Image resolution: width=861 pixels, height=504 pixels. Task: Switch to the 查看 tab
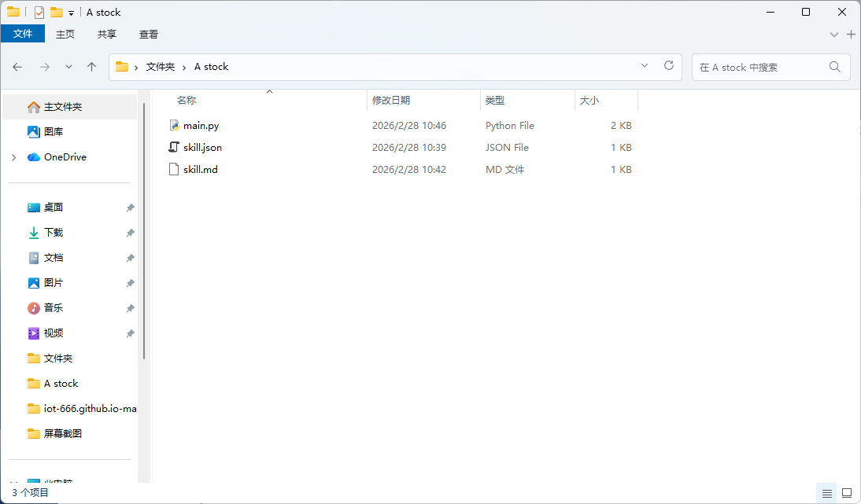click(x=149, y=34)
